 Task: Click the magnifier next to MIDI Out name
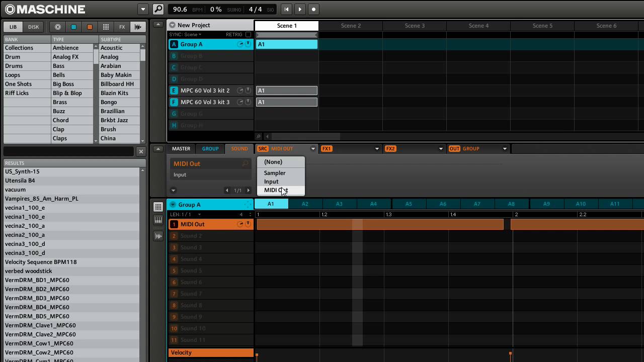pos(245,164)
